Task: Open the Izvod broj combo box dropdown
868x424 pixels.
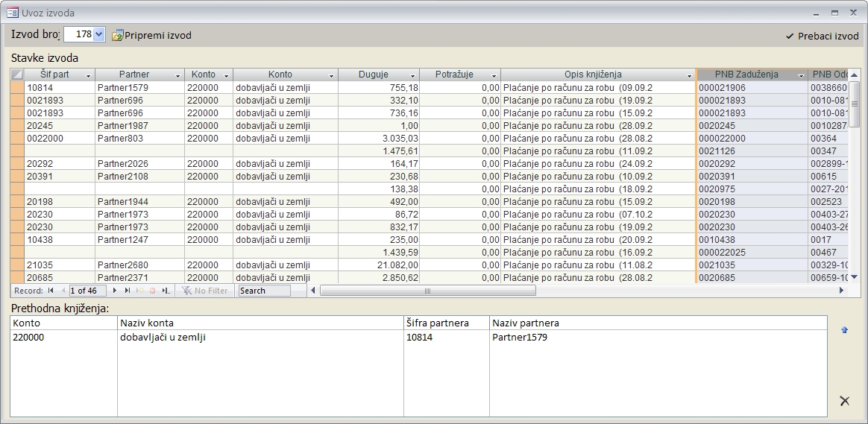Action: [x=100, y=35]
